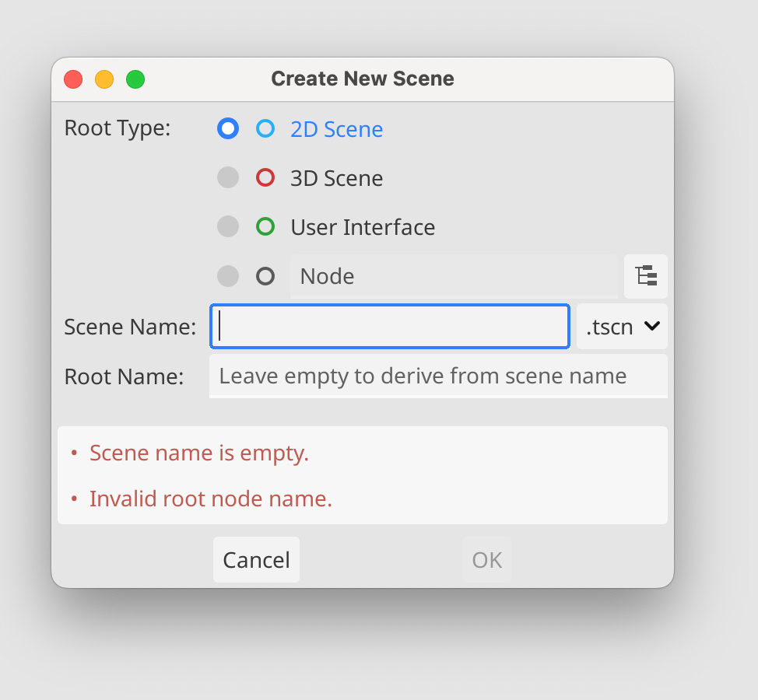This screenshot has width=758, height=700.
Task: Open the node tree picker icon
Action: click(646, 276)
